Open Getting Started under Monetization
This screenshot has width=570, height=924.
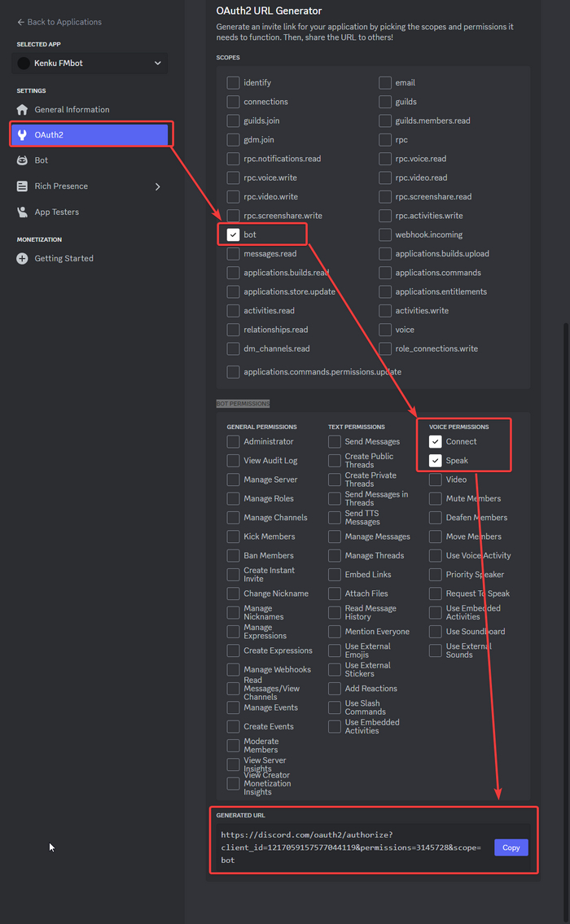click(64, 259)
